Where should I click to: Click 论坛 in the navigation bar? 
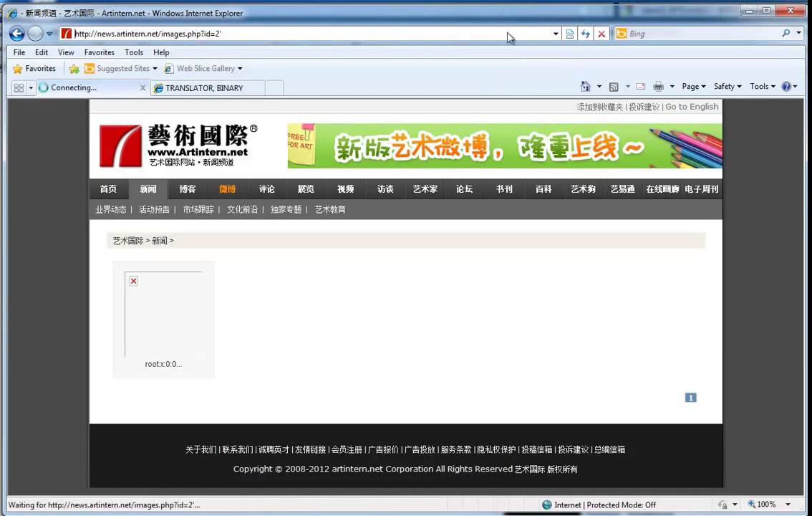tap(465, 189)
